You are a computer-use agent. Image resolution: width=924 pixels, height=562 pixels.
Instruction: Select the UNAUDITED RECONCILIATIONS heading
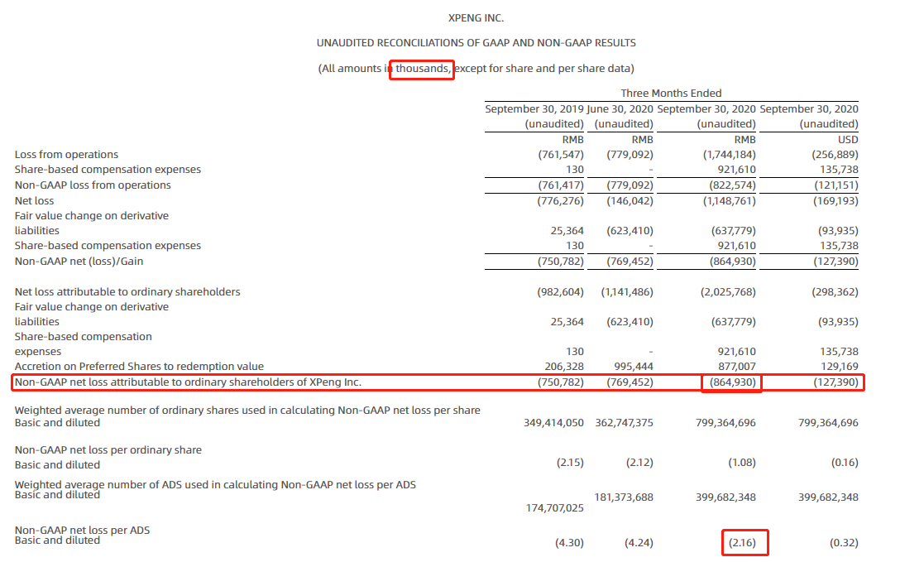point(476,43)
